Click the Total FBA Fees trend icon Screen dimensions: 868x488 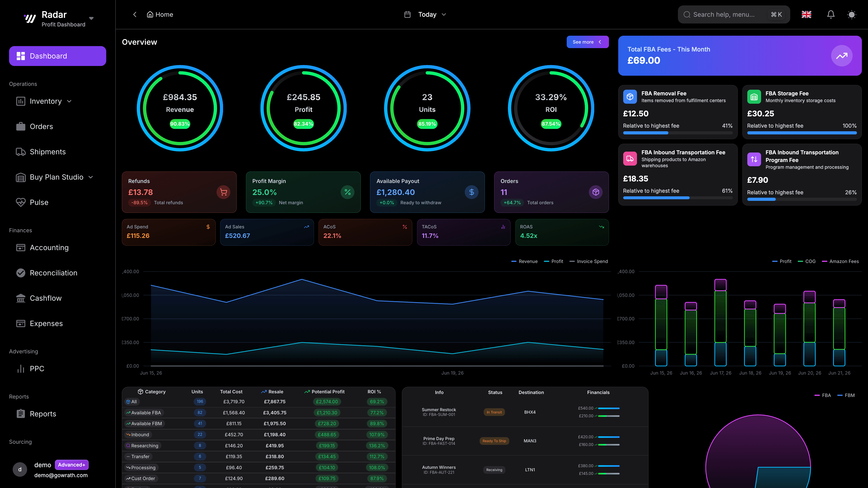coord(841,56)
